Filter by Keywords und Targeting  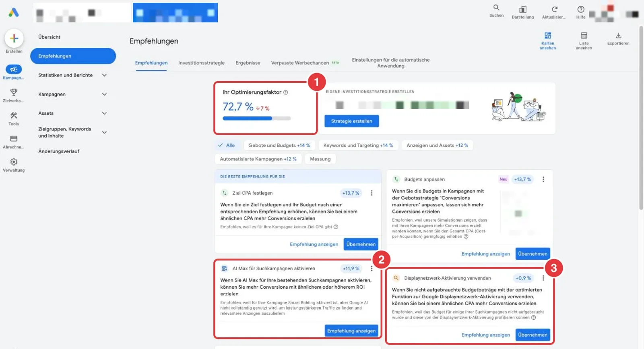[358, 146]
